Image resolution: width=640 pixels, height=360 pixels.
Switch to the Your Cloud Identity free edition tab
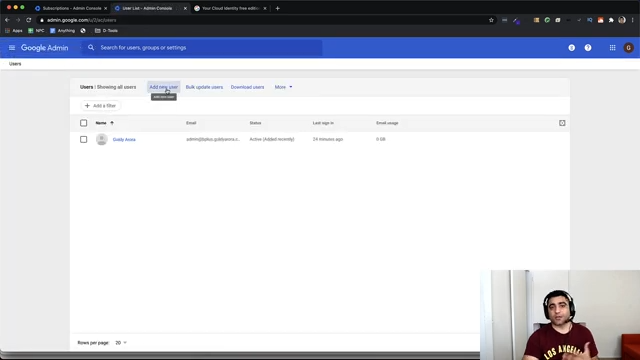click(x=230, y=8)
